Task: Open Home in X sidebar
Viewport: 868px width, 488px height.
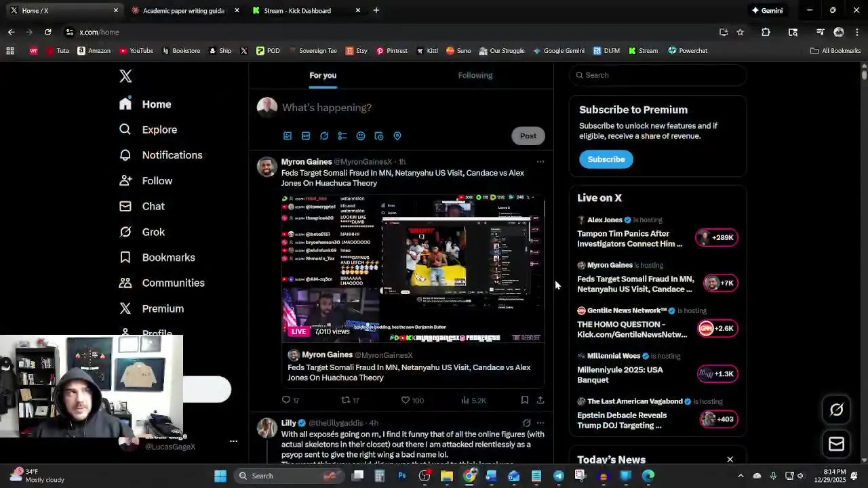Action: click(145, 104)
